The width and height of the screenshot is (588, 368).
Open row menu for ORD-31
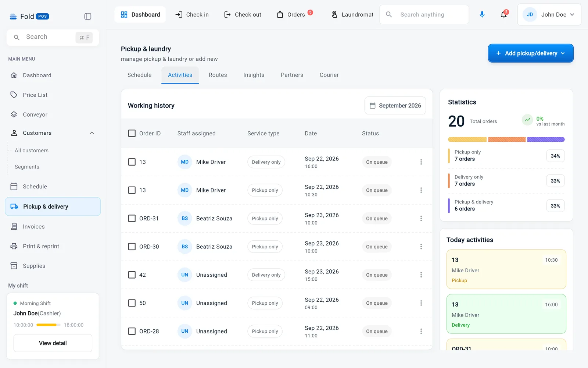421,218
